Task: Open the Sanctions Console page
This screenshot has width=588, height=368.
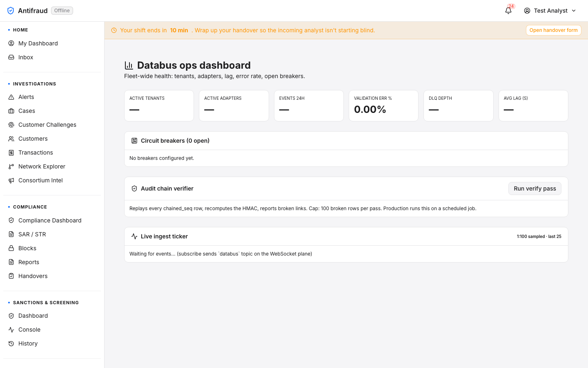Action: (52, 330)
